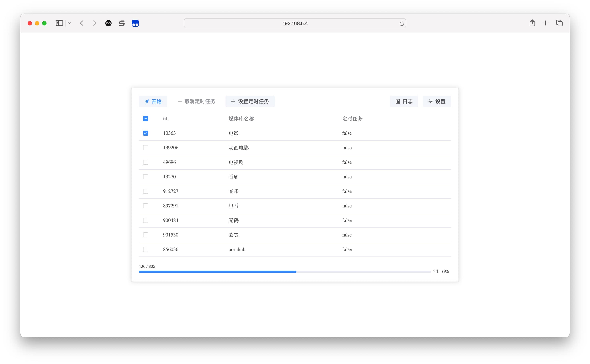Uncheck the checkbox for row 10363
The height and width of the screenshot is (364, 590).
coord(146,133)
